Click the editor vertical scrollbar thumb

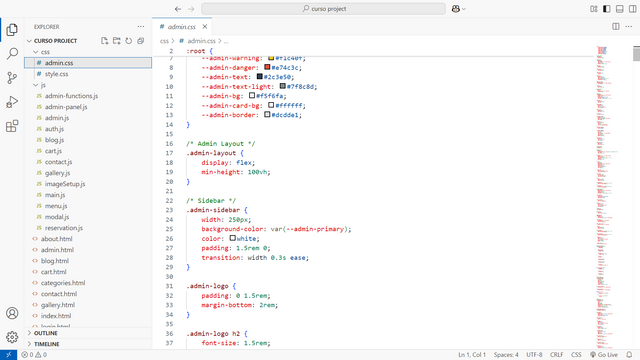click(x=636, y=53)
